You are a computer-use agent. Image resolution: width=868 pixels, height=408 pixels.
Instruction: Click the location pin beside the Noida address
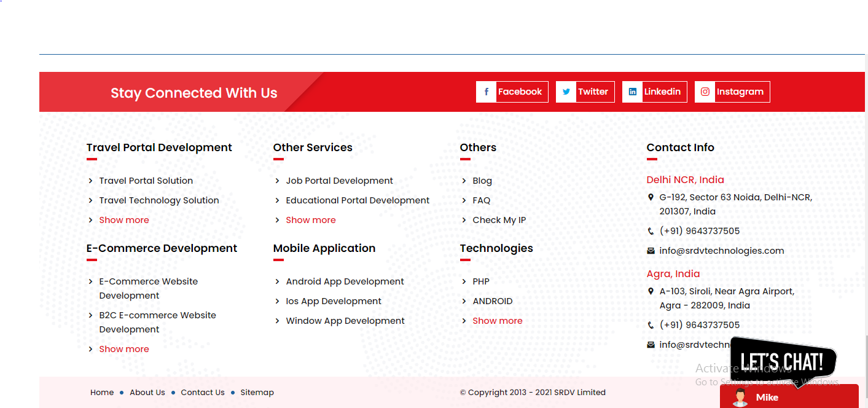[651, 197]
